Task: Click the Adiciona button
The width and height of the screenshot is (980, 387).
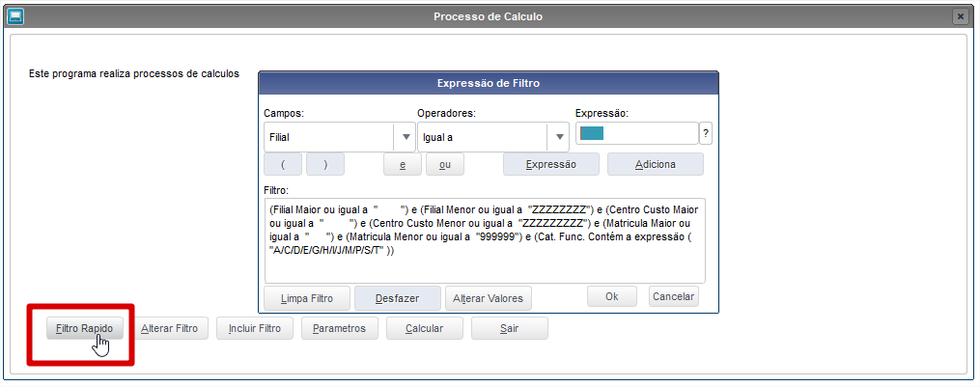Action: [x=656, y=164]
